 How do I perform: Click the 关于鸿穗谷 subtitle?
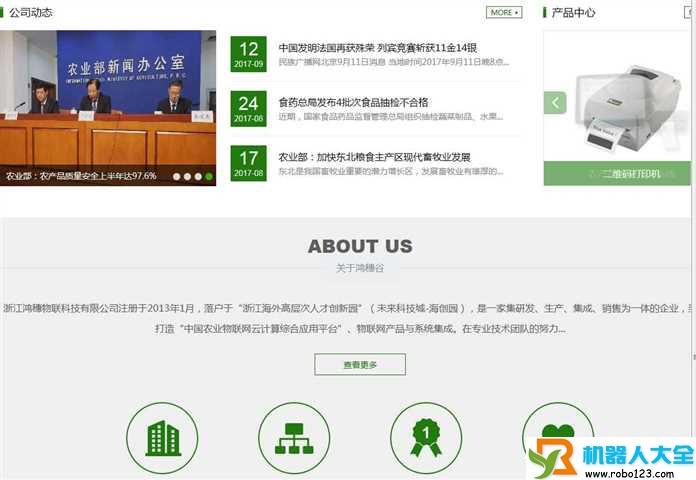(x=360, y=268)
